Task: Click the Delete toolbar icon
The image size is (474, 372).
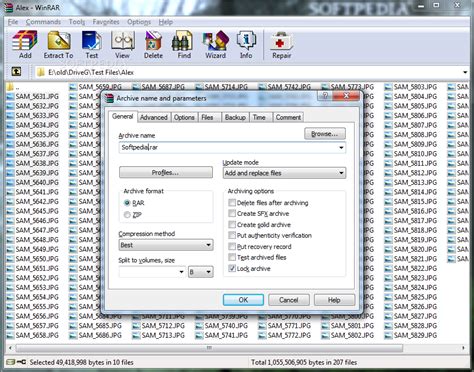Action: [153, 45]
